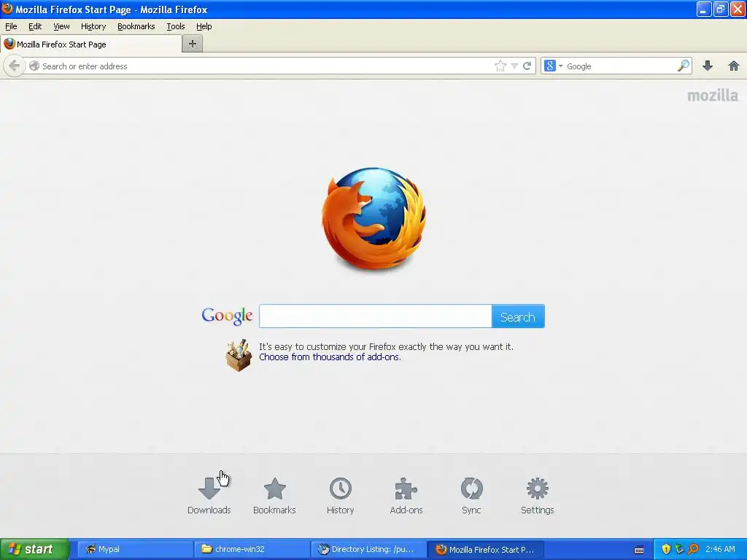The width and height of the screenshot is (747, 560).
Task: Open the Edit menu
Action: click(35, 26)
